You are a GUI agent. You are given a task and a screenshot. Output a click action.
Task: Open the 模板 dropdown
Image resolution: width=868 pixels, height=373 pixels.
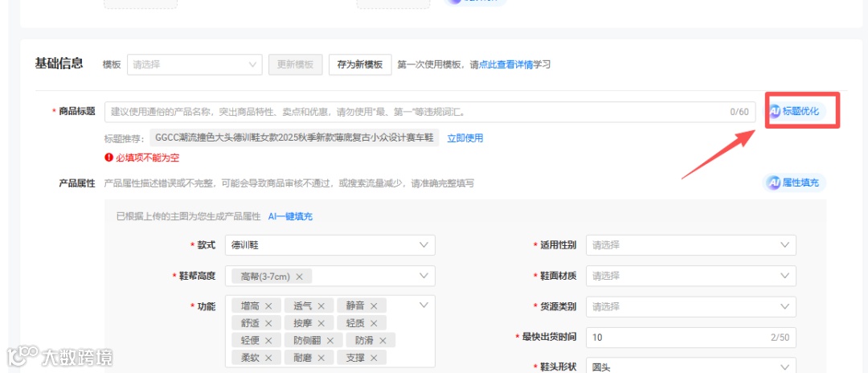[194, 64]
